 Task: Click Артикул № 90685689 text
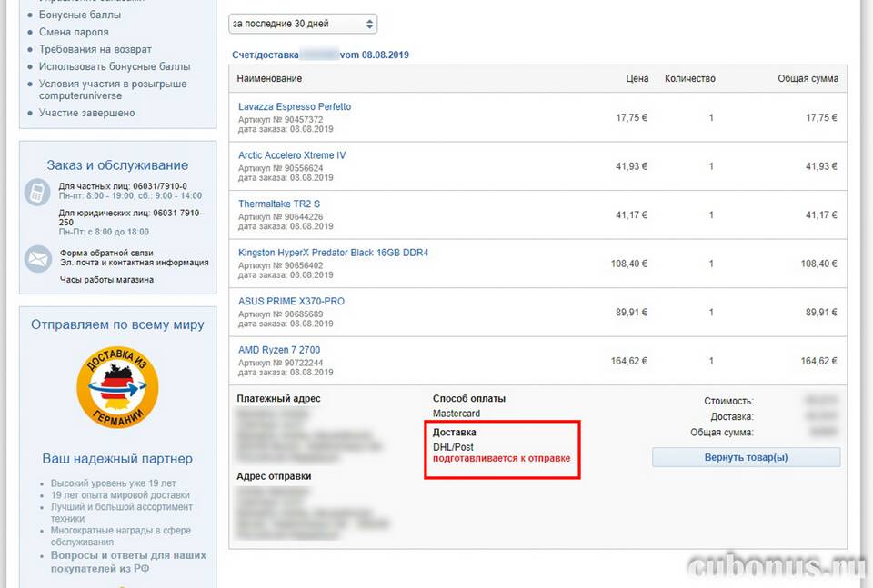280,314
